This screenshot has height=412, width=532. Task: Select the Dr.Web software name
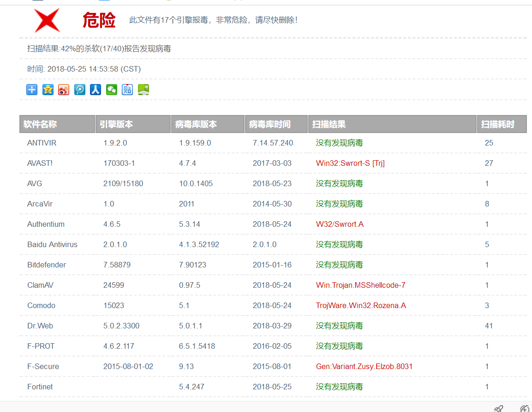point(40,326)
